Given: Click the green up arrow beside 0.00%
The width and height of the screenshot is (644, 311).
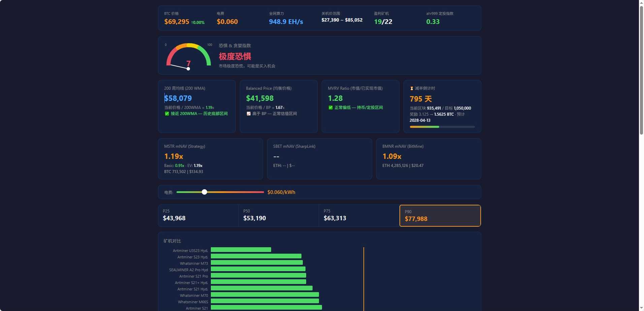Looking at the screenshot, I should 192,23.
